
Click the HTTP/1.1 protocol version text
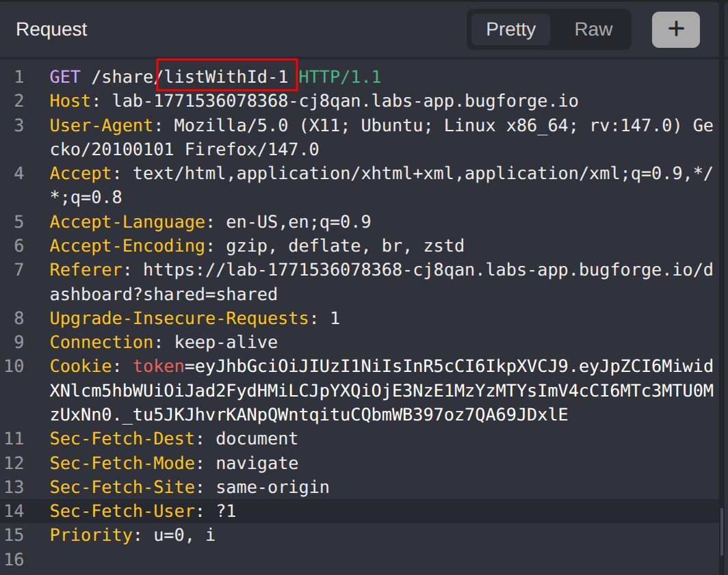pos(339,77)
